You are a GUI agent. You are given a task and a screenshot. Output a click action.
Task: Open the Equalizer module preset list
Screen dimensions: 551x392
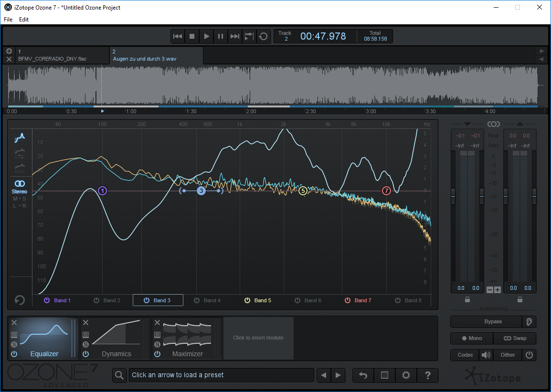(14, 334)
